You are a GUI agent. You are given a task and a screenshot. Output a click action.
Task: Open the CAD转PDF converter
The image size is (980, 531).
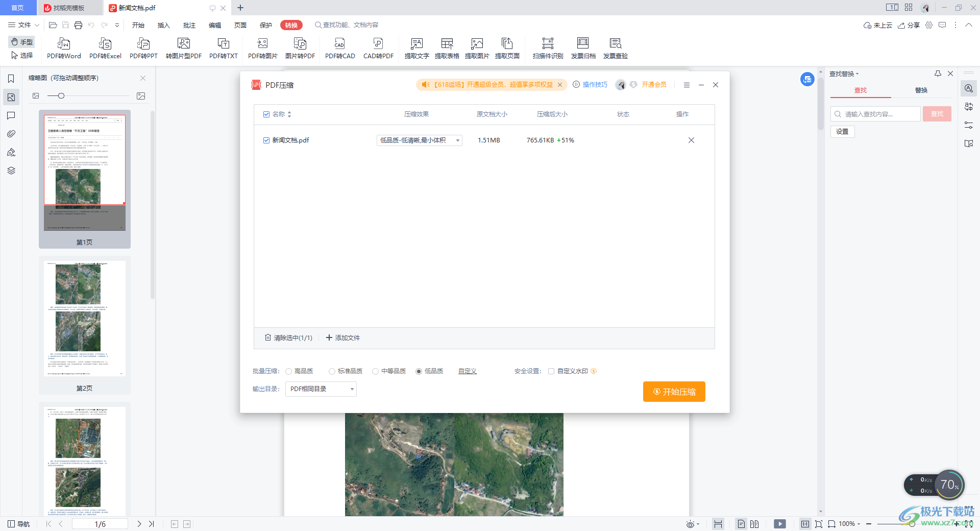click(378, 49)
